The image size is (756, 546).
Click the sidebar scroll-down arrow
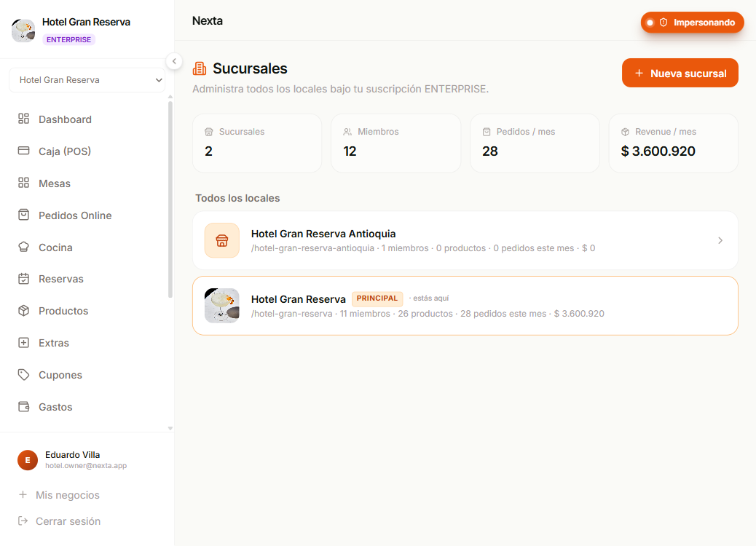coord(170,428)
